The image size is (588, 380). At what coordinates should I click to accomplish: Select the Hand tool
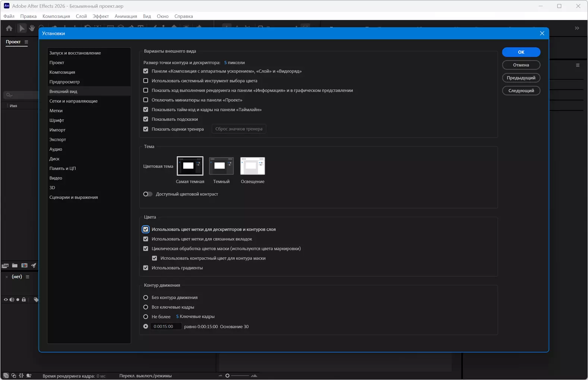(x=32, y=28)
